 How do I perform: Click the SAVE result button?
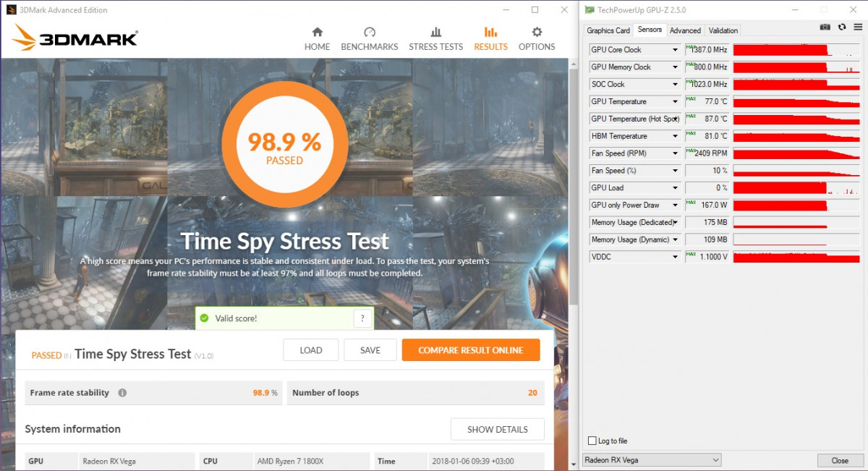click(370, 350)
